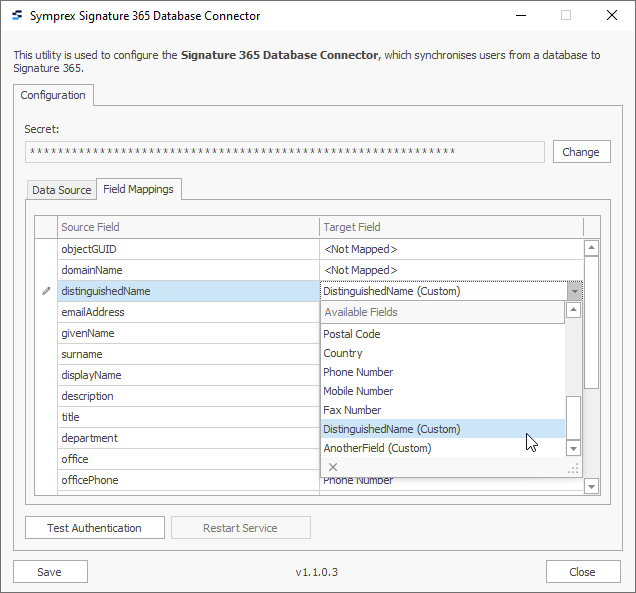Choose Postal Code from available fields
Viewport: 636px width, 593px height.
coord(443,334)
